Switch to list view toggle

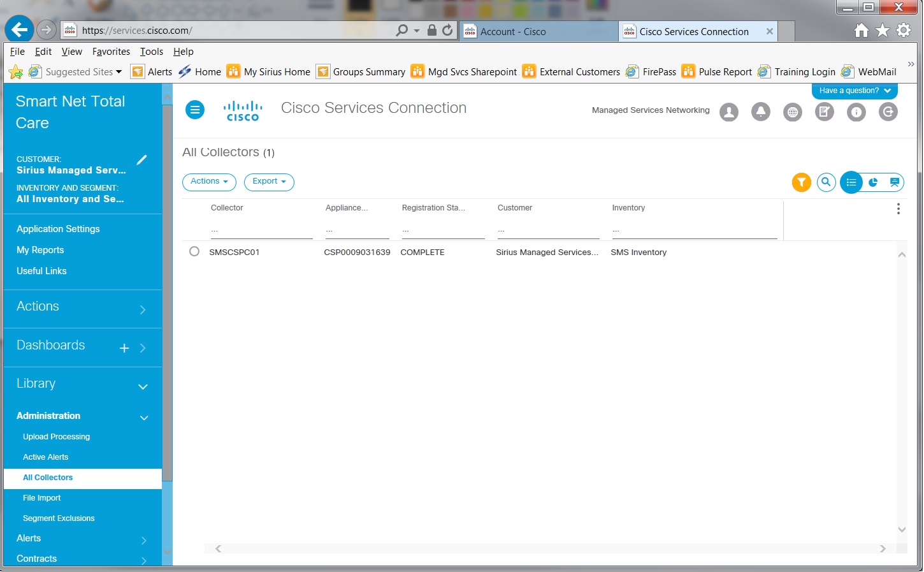click(851, 182)
